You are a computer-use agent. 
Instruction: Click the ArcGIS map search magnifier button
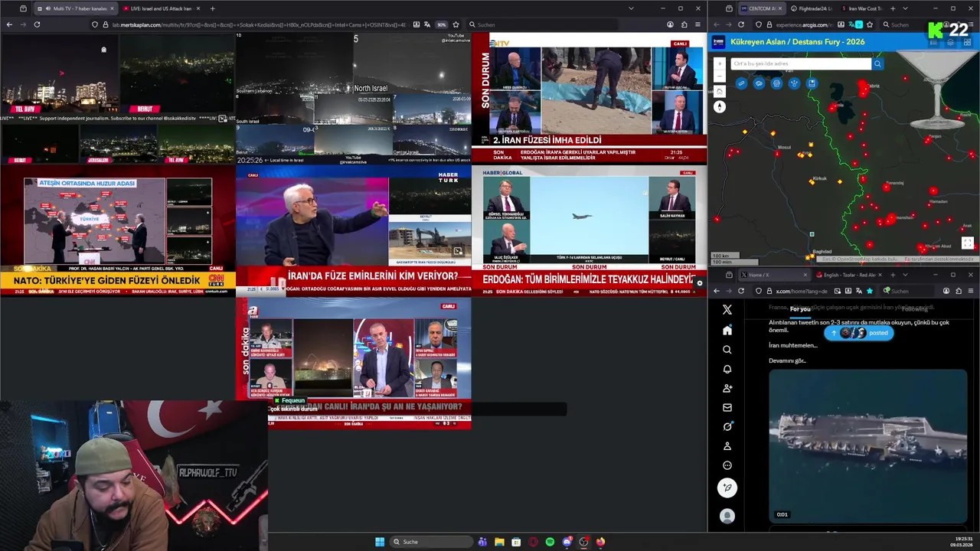(x=878, y=64)
